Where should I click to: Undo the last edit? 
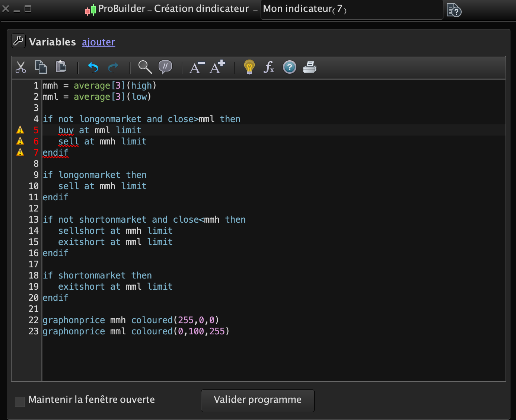(x=93, y=67)
